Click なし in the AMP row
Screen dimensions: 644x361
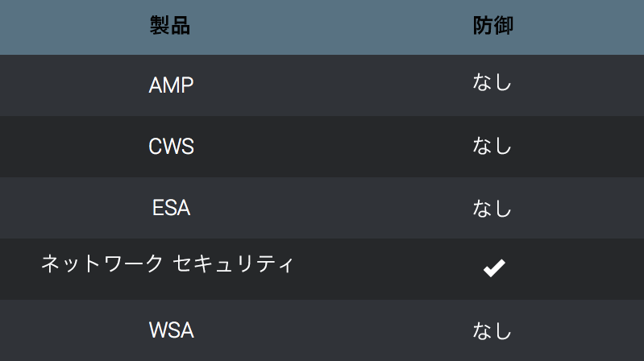click(492, 83)
